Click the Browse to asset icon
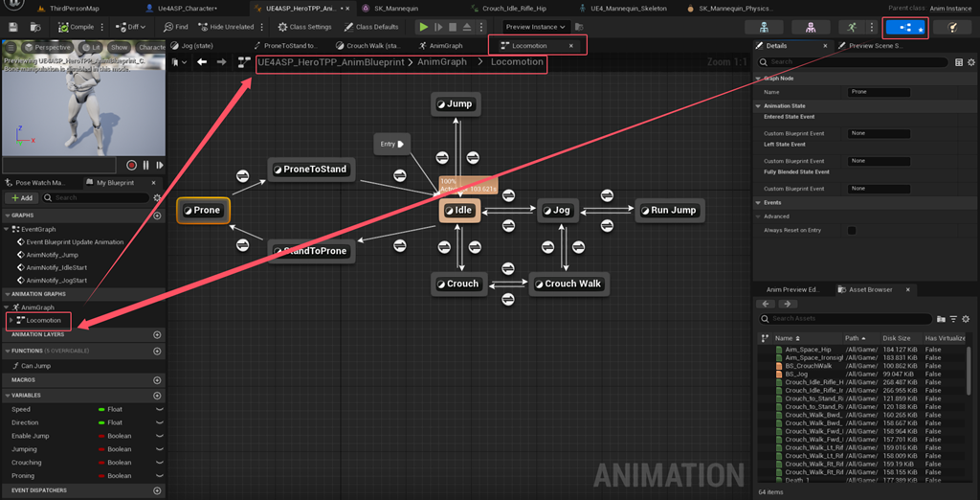The height and width of the screenshot is (500, 980). [x=35, y=27]
